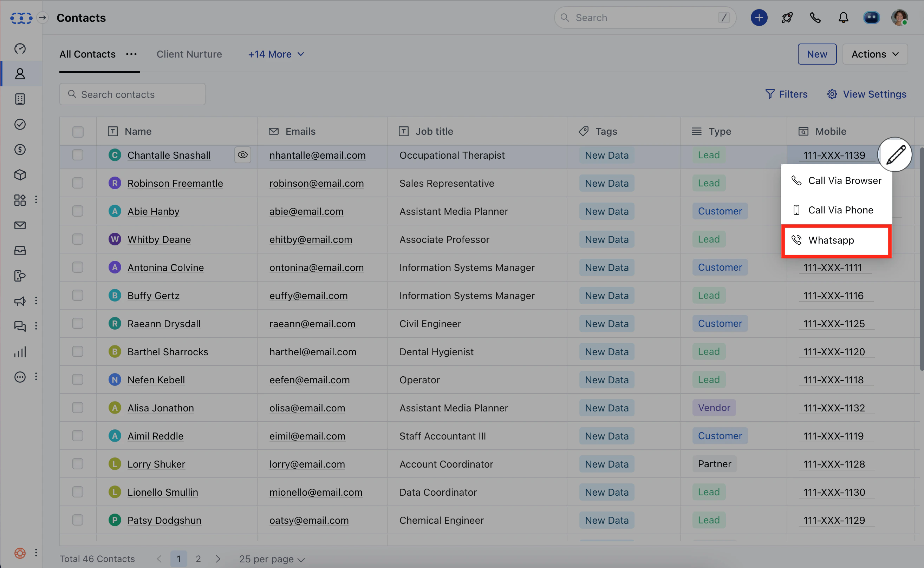Open the Contacts person icon in sidebar
The width and height of the screenshot is (924, 568).
(20, 74)
